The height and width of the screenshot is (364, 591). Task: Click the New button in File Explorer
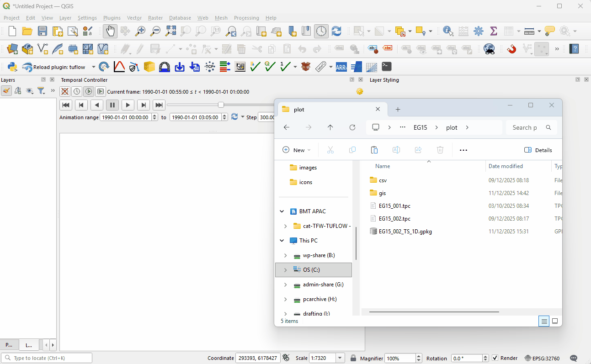[x=296, y=150]
